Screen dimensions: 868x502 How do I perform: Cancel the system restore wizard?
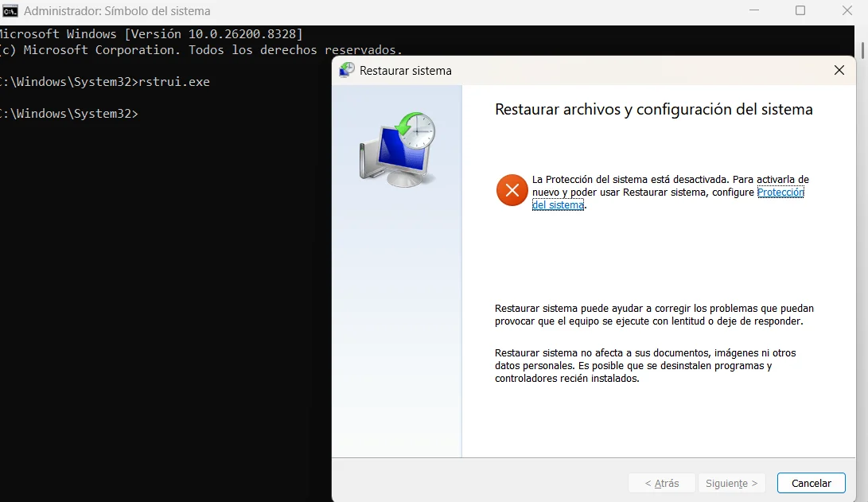(x=811, y=483)
